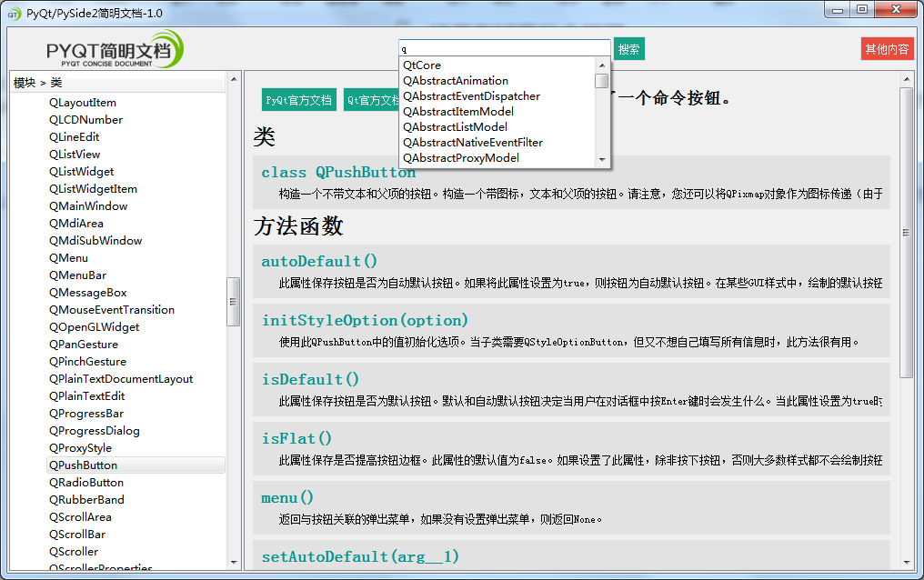Click the content area's up scroll arrow
This screenshot has height=580, width=924.
(x=908, y=80)
